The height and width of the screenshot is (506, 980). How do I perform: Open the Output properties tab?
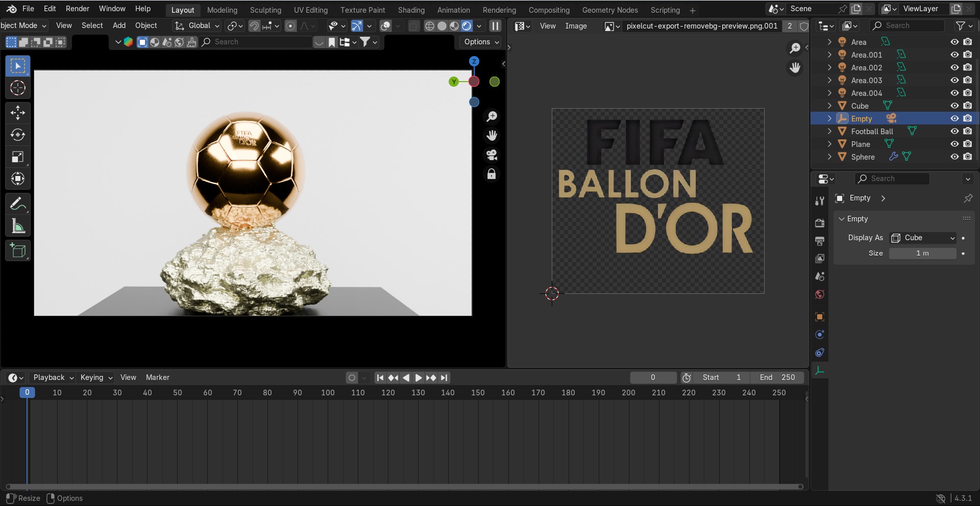pos(820,241)
